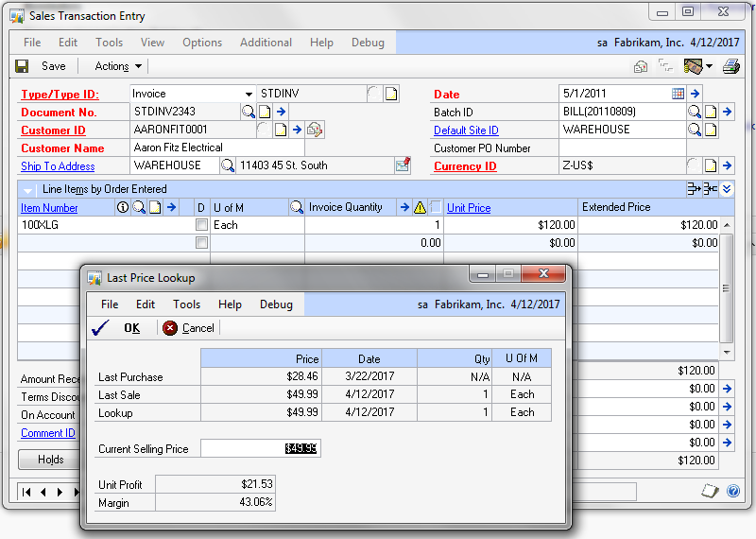The image size is (756, 539).
Task: Click the 100XLG item number cell
Action: (106, 225)
